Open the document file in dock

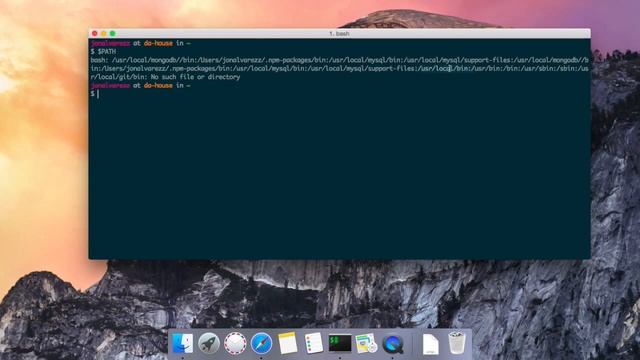[x=430, y=344]
